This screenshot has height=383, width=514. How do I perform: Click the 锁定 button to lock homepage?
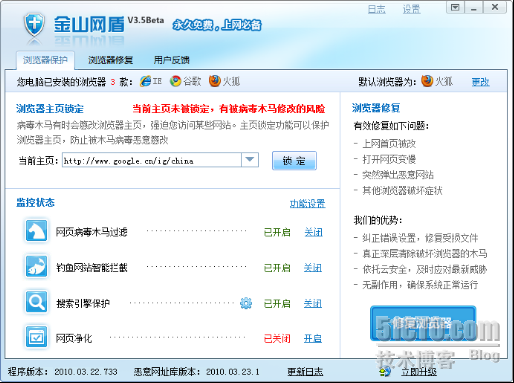point(294,161)
